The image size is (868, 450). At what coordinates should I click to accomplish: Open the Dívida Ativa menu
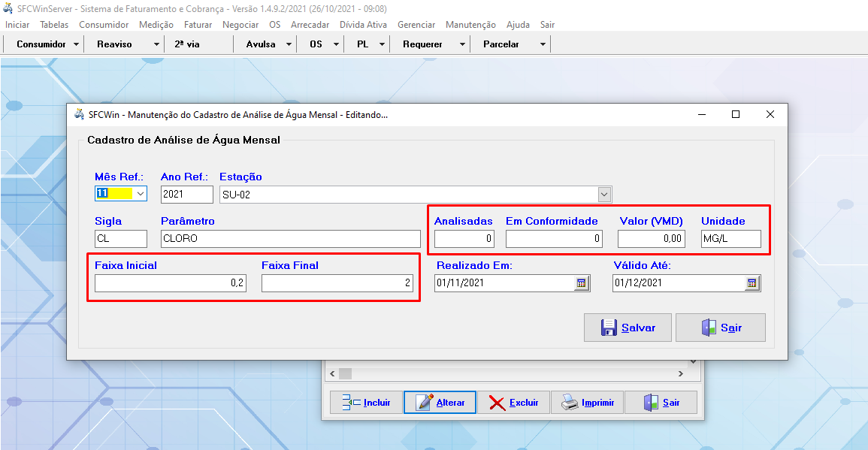[363, 25]
